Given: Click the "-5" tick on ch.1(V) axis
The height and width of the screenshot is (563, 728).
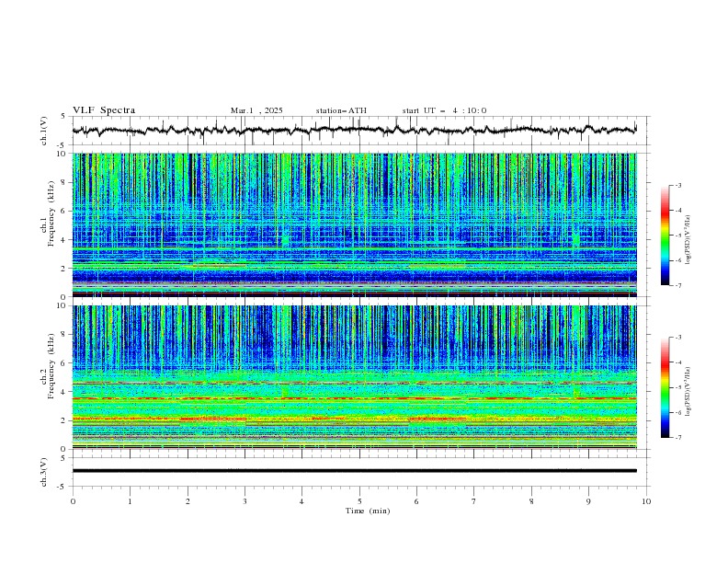Looking at the screenshot, I should tap(63, 145).
